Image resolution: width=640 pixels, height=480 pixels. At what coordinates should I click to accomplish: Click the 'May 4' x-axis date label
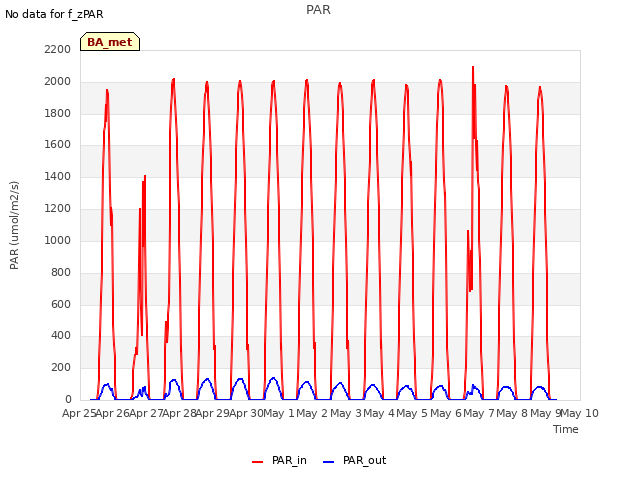[379, 413]
